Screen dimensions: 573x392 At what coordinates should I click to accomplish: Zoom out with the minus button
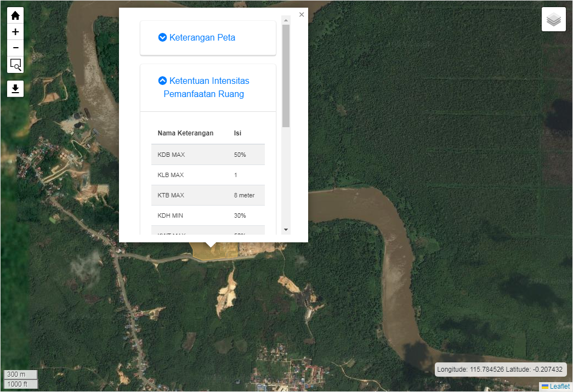[15, 48]
